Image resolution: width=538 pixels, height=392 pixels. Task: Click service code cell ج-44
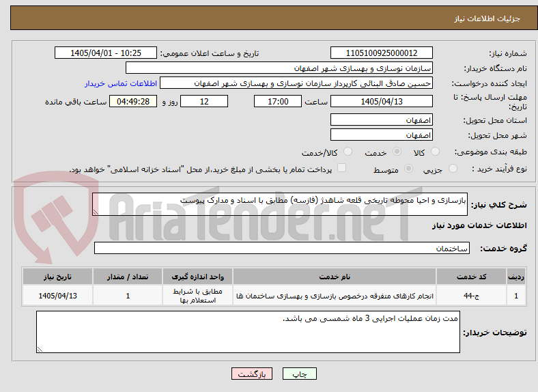tap(472, 296)
